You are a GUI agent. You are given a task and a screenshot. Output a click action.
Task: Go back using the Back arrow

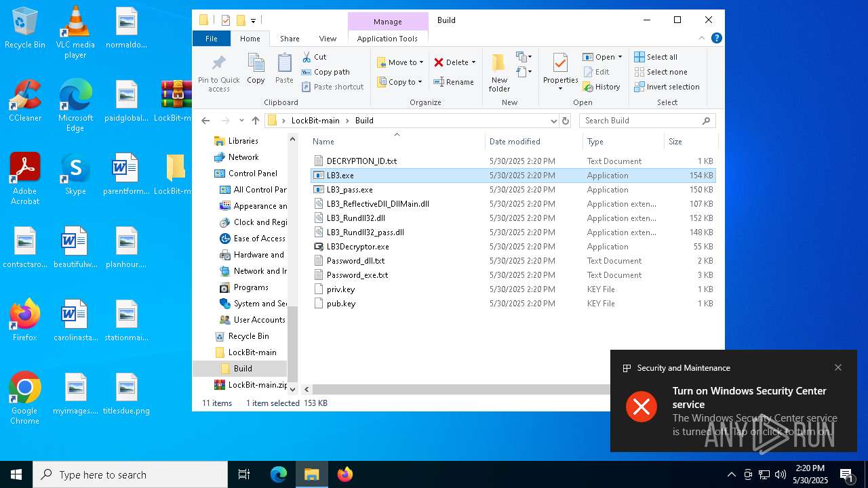(205, 121)
